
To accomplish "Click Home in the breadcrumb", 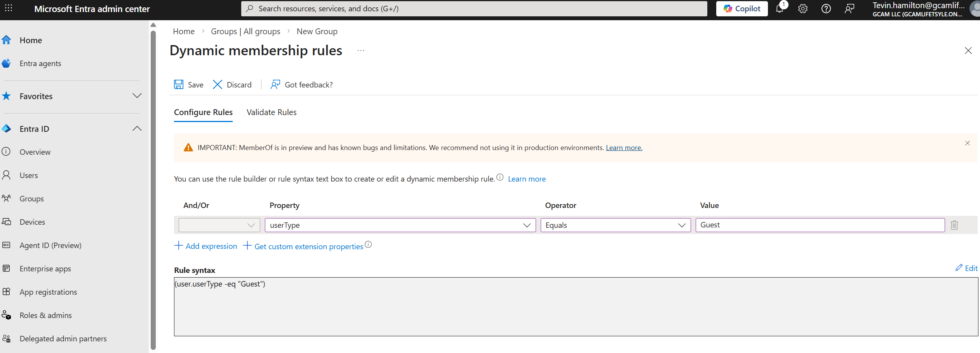I will 184,31.
